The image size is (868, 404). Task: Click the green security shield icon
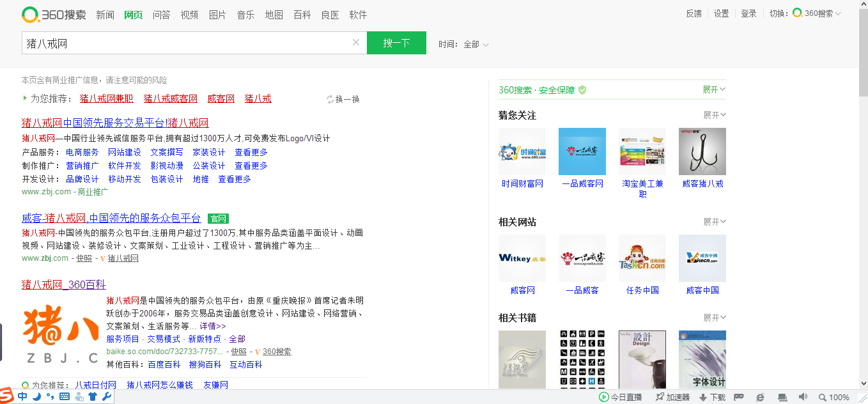point(582,90)
